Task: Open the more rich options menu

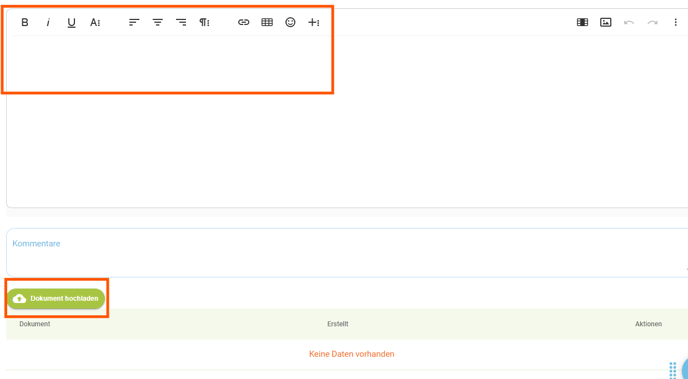Action: tap(313, 22)
